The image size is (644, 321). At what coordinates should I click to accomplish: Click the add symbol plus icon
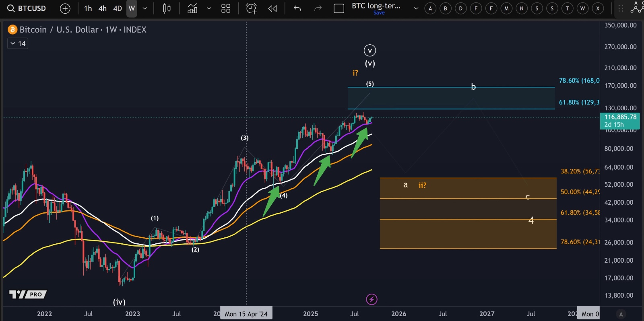65,8
